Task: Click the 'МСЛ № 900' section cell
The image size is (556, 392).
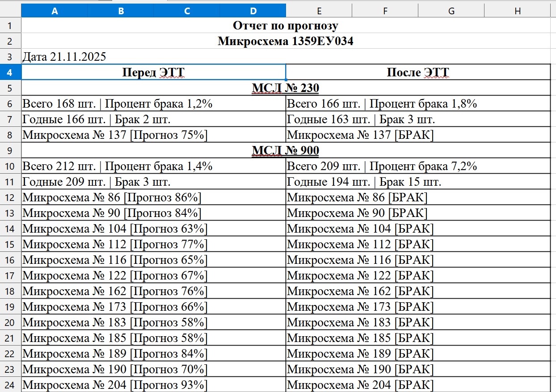Action: point(286,150)
